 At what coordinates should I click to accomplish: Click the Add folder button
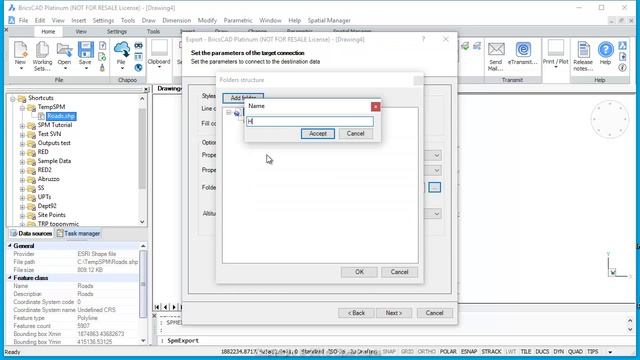coord(243,98)
